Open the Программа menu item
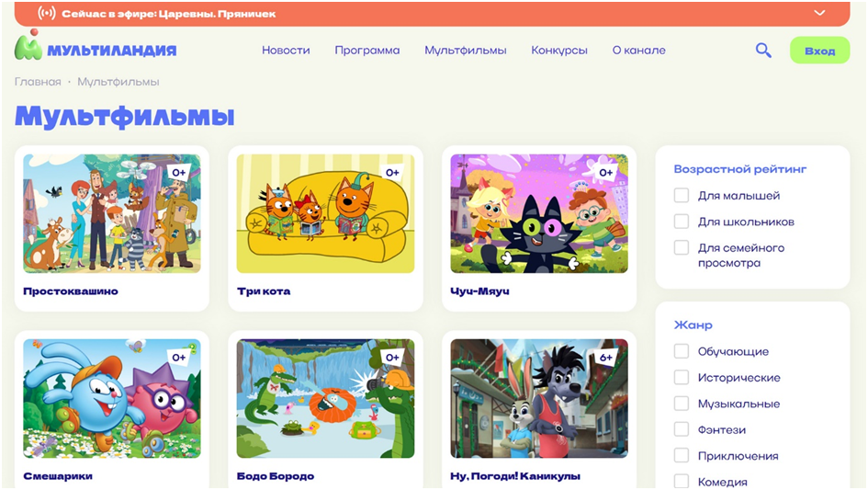 [x=367, y=51]
